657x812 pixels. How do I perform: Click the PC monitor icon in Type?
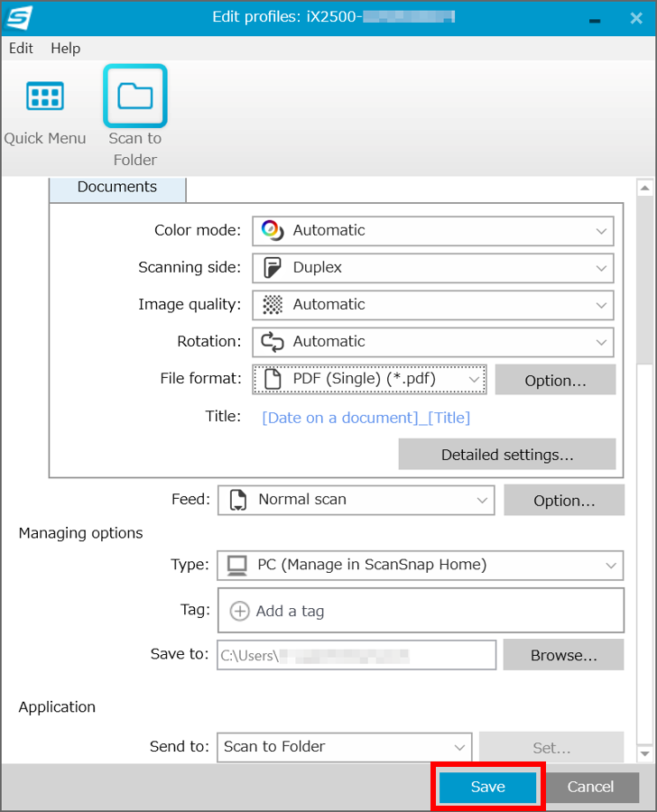237,566
